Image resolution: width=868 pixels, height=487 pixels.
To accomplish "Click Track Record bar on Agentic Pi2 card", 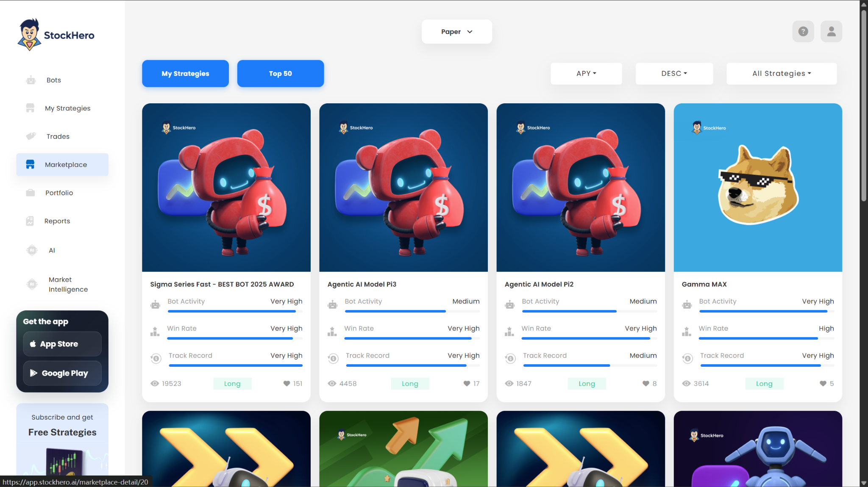I will pyautogui.click(x=589, y=365).
